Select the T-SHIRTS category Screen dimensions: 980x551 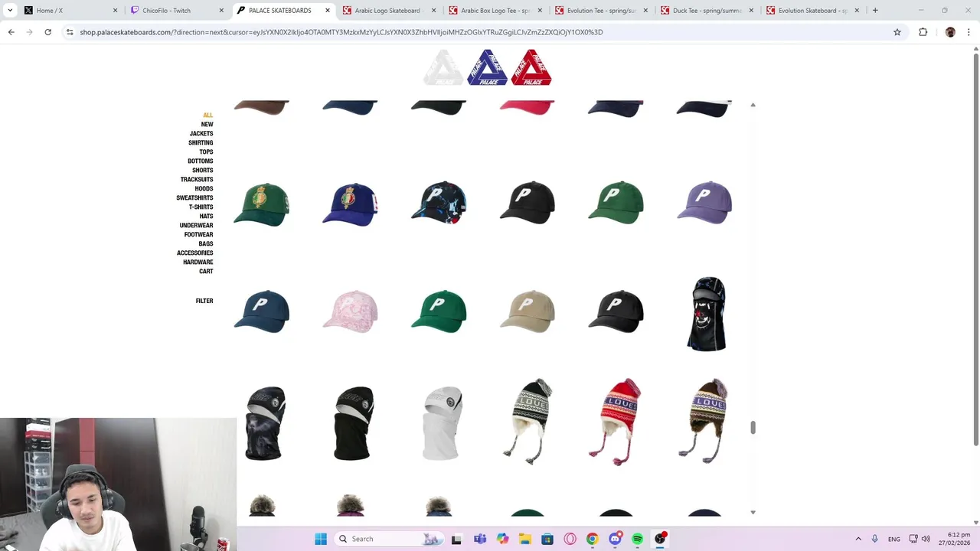(201, 207)
